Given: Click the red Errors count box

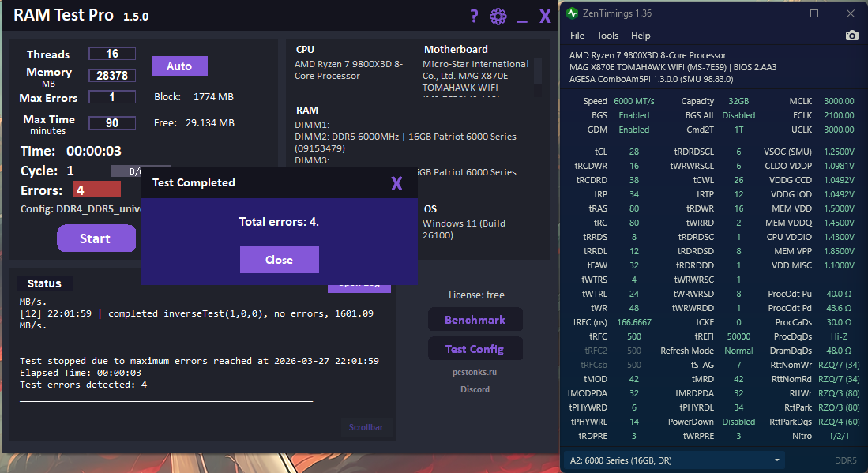Looking at the screenshot, I should coord(97,190).
